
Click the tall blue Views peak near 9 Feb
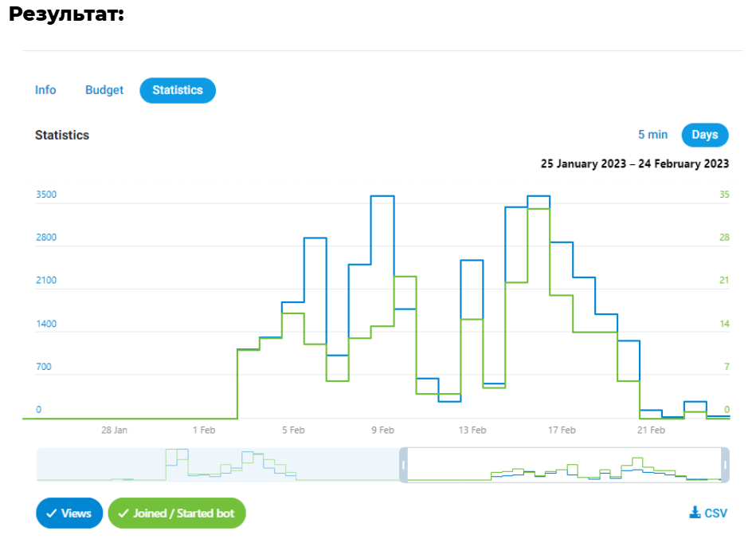[x=382, y=196]
